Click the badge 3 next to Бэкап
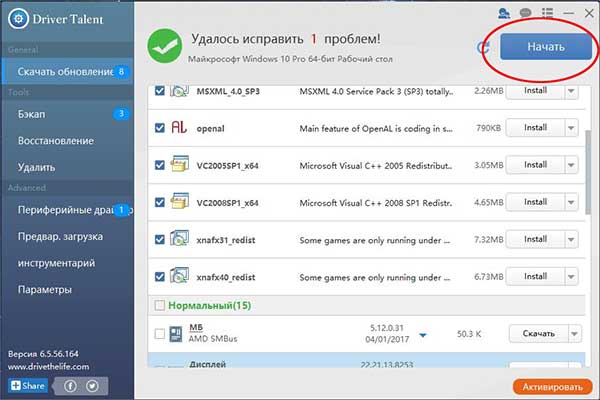 click(x=121, y=114)
